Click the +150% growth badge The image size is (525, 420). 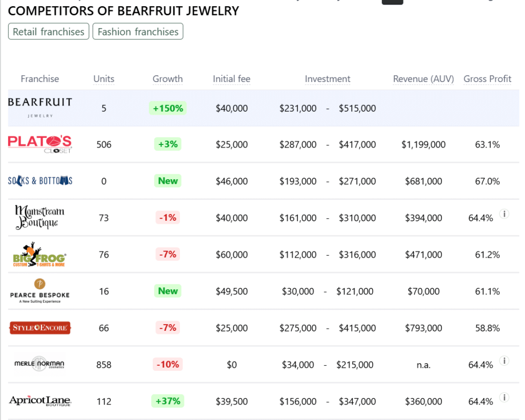(168, 109)
